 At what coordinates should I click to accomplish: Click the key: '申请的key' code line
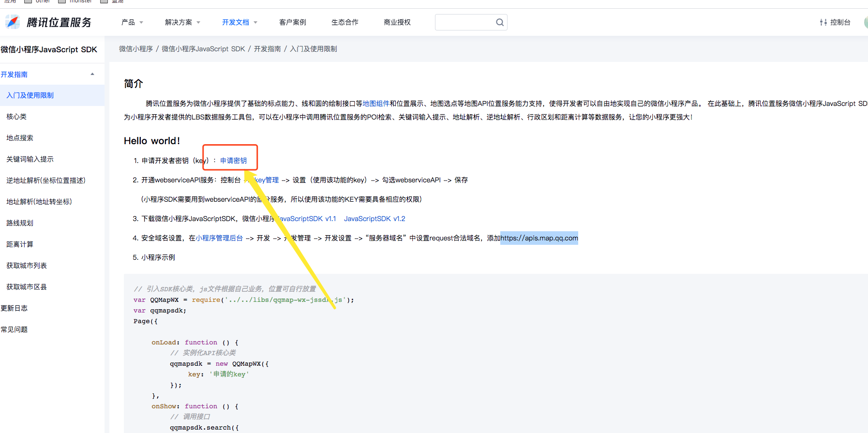[x=218, y=374]
